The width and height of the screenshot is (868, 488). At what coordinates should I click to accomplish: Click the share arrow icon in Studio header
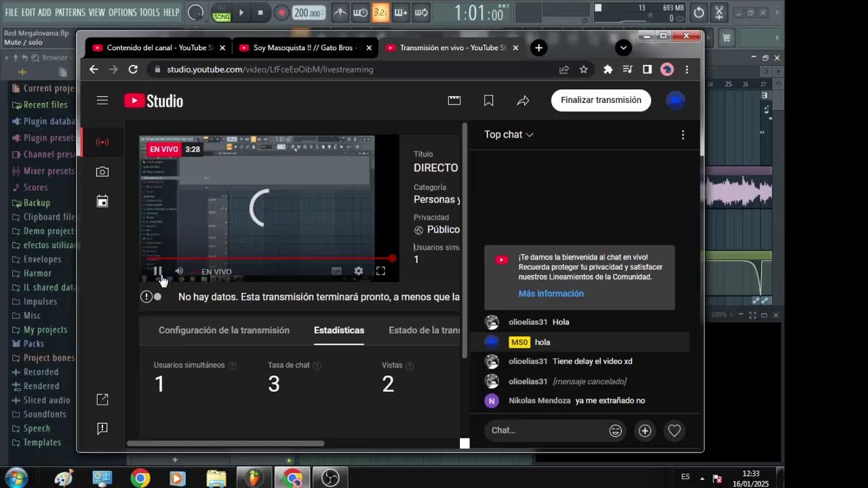coord(523,100)
